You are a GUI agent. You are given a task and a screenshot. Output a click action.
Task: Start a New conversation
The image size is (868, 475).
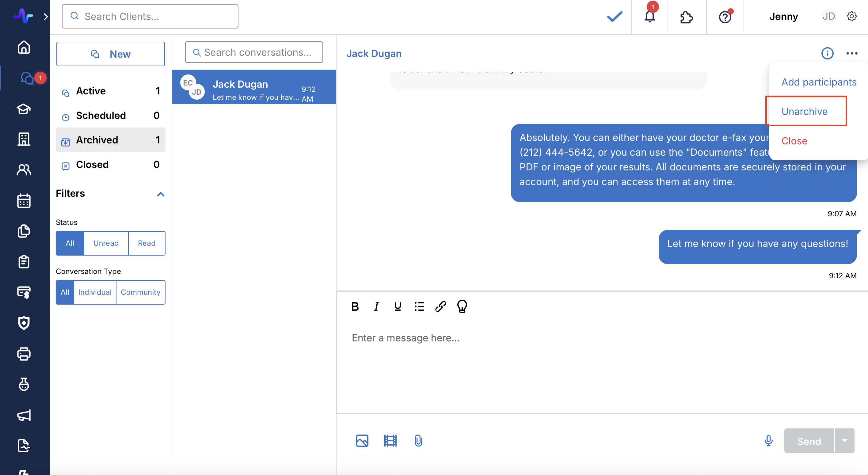(111, 54)
